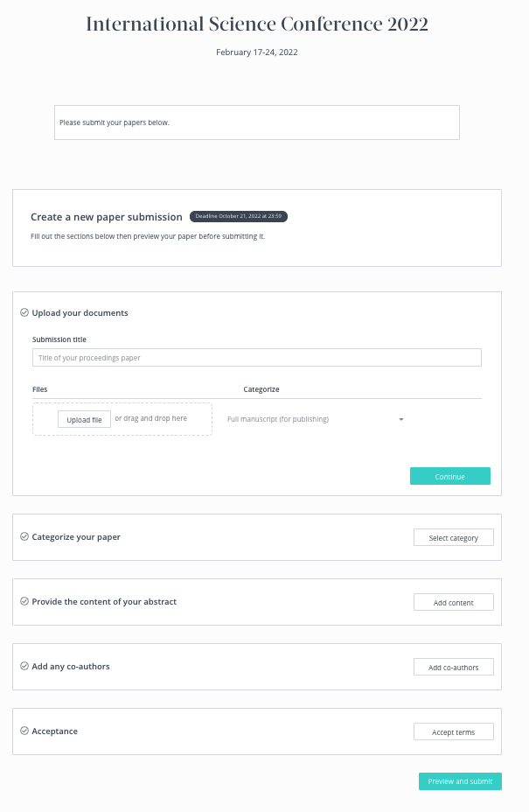Viewport: 529px width, 812px height.
Task: Open Add content for the abstract
Action: (x=453, y=602)
